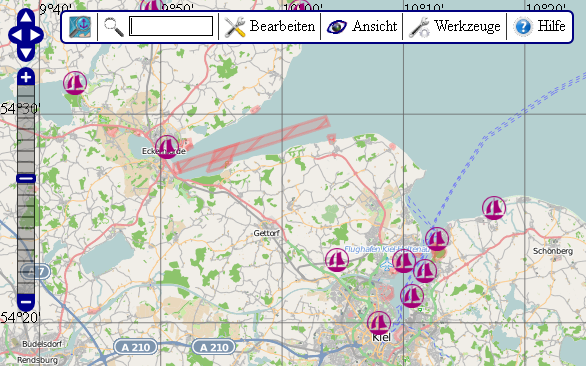
Task: Click the zoom slider handle
Action: [26, 178]
